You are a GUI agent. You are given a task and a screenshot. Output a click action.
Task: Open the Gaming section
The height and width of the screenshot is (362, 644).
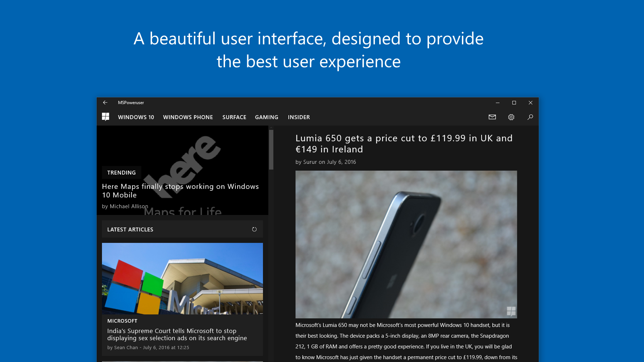click(x=267, y=117)
